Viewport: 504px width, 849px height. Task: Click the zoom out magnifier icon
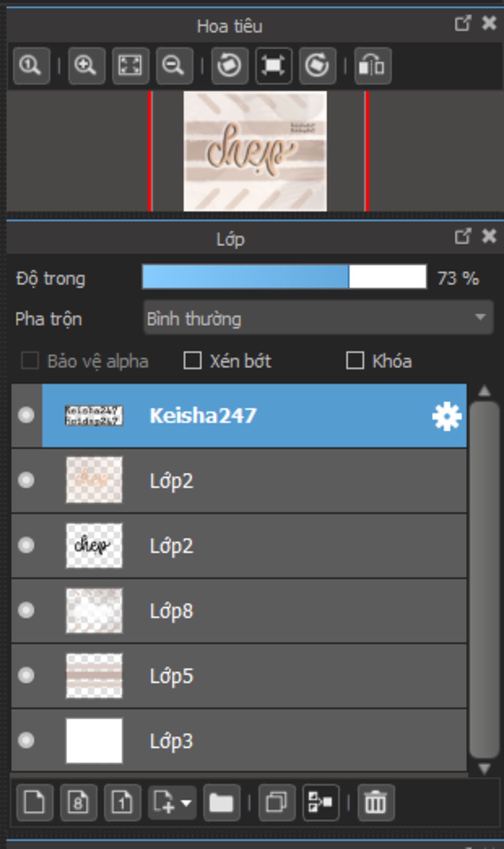click(x=174, y=65)
